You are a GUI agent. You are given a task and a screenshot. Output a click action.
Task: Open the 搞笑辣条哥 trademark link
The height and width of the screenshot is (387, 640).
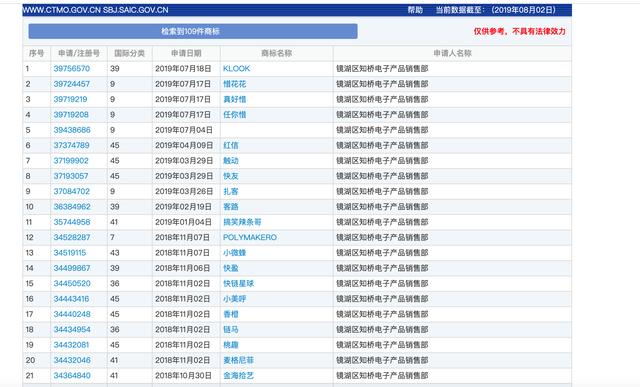pos(242,222)
